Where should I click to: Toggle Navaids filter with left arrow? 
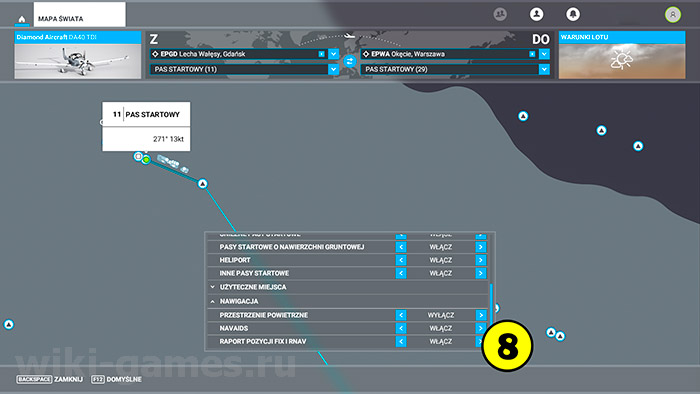(x=401, y=328)
